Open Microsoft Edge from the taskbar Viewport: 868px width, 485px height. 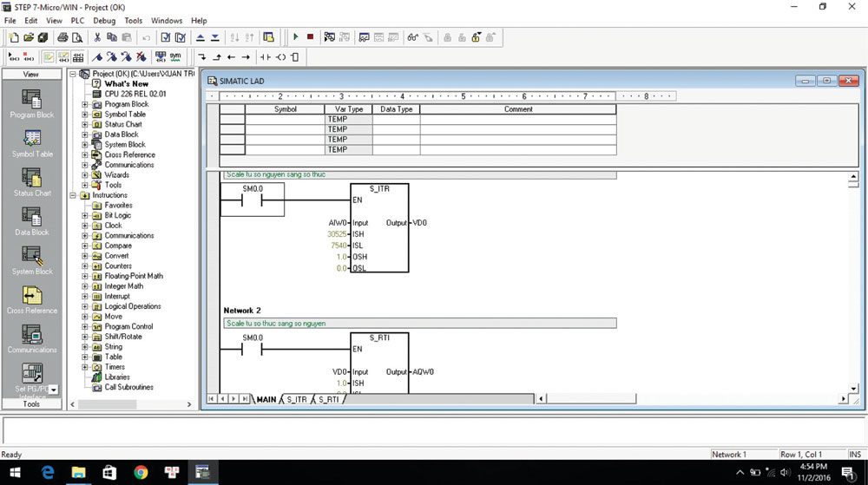[48, 472]
